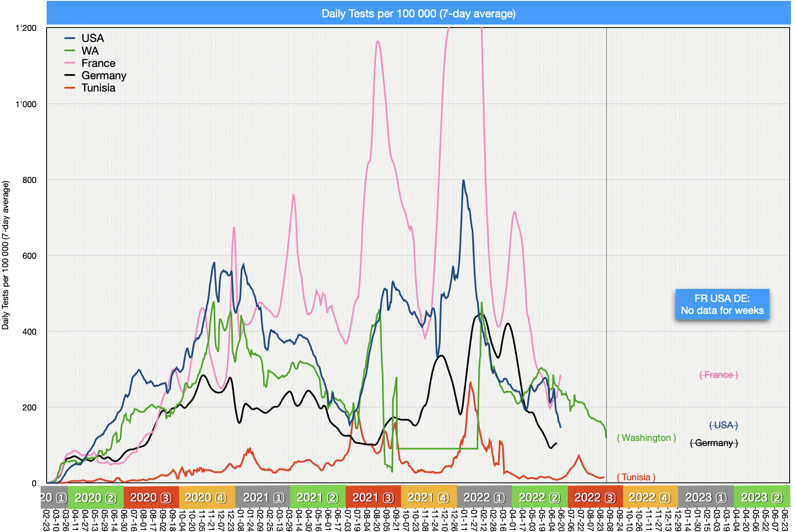The width and height of the screenshot is (796, 532).
Task: Select the 2023 ② quarter block
Action: pos(762,498)
